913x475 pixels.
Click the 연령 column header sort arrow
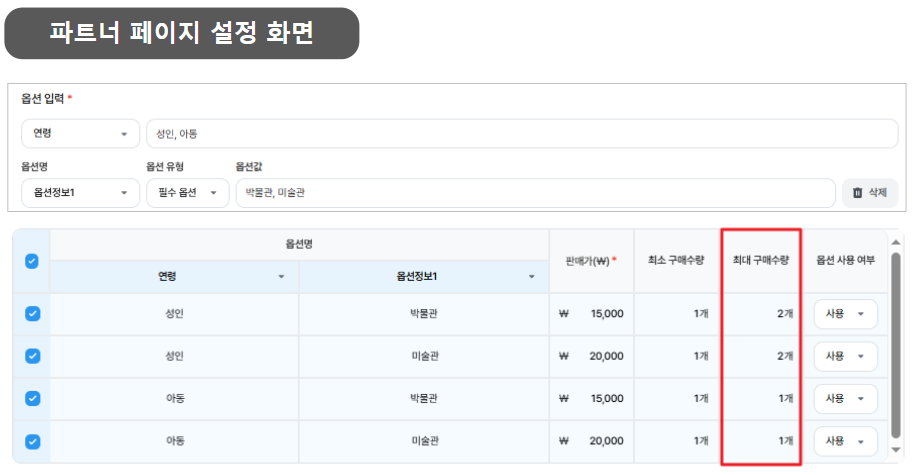281,277
